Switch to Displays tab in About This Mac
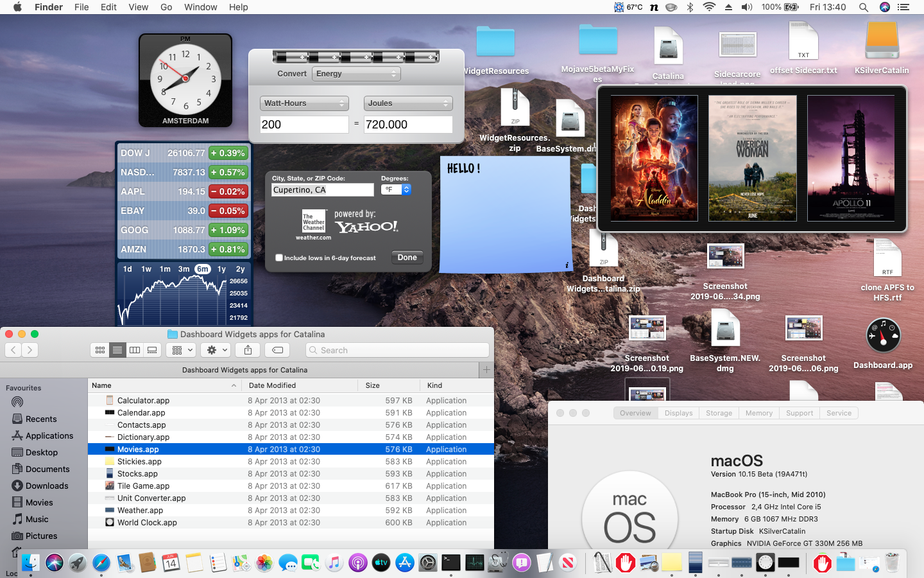 click(x=678, y=413)
